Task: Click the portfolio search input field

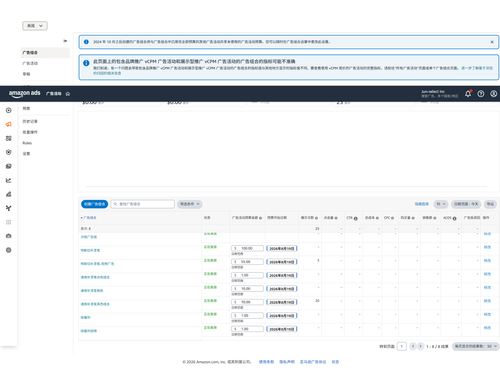Action: click(143, 204)
